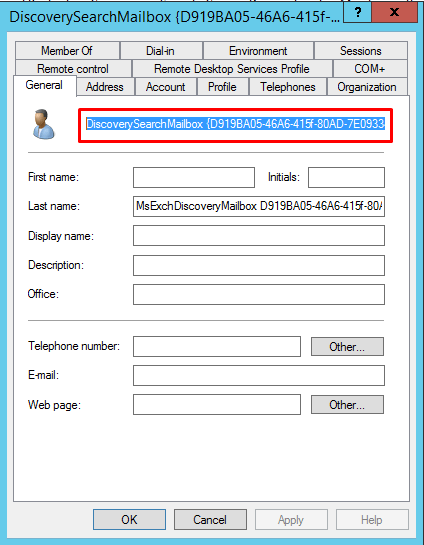Click the Display name field
This screenshot has width=424, height=545.
(259, 236)
